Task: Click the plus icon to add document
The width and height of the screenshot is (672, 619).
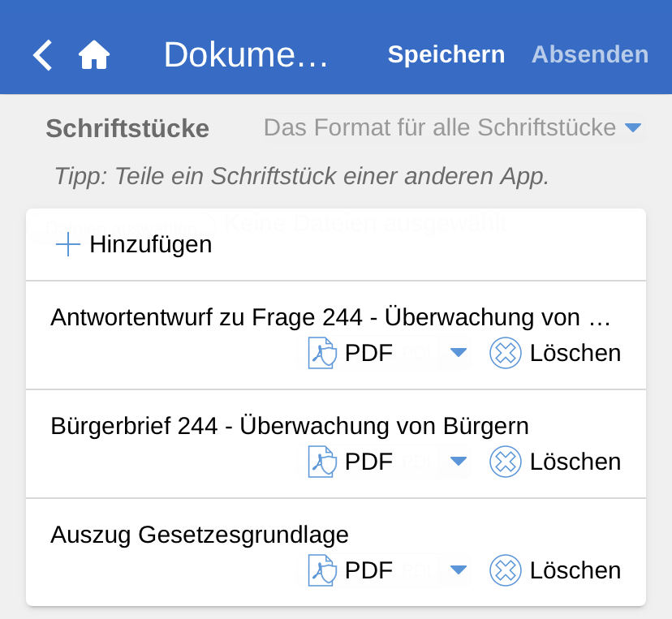Action: point(68,244)
